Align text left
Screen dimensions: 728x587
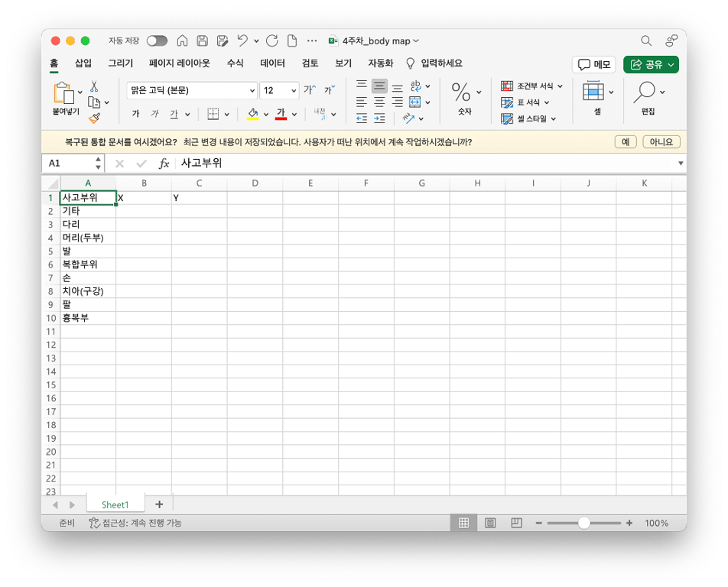(x=361, y=102)
